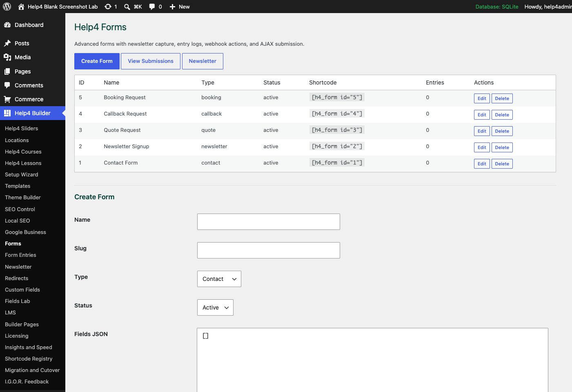Image resolution: width=572 pixels, height=392 pixels.
Task: Click the Commerce cart icon
Action: pyautogui.click(x=7, y=99)
